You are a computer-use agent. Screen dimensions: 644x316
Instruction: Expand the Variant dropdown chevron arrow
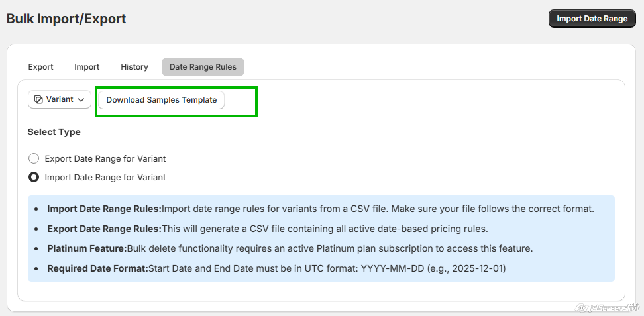click(x=81, y=100)
